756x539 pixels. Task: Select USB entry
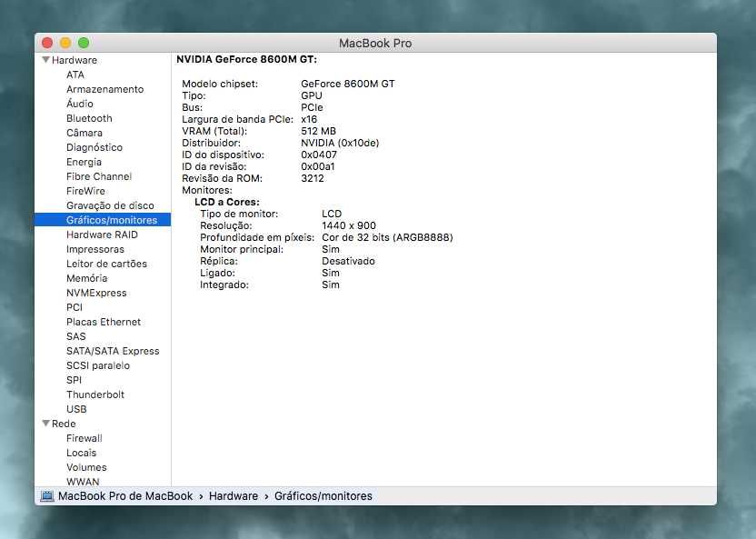pyautogui.click(x=76, y=409)
